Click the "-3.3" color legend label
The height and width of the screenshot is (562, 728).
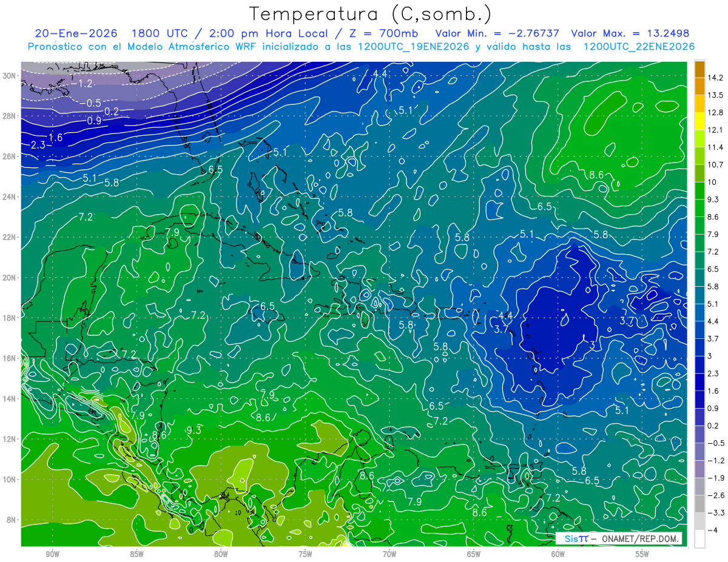point(716,513)
